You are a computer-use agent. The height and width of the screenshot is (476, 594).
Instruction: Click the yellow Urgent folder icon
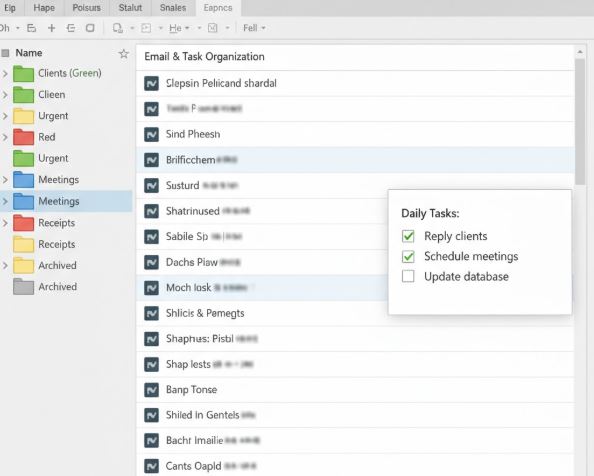click(23, 116)
